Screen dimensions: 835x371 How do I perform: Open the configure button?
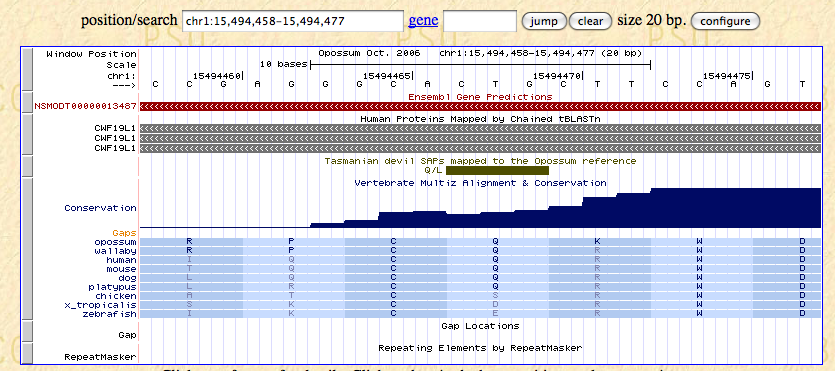[x=725, y=21]
